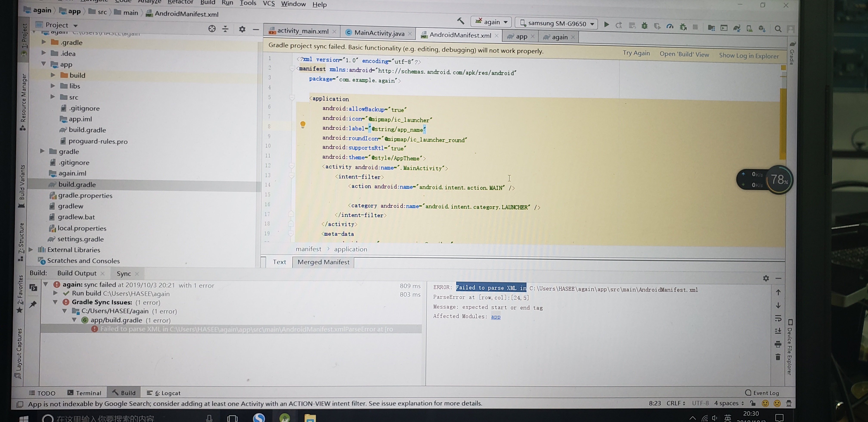Click the 'app' affected module link
Image resolution: width=868 pixels, height=422 pixels.
click(495, 316)
